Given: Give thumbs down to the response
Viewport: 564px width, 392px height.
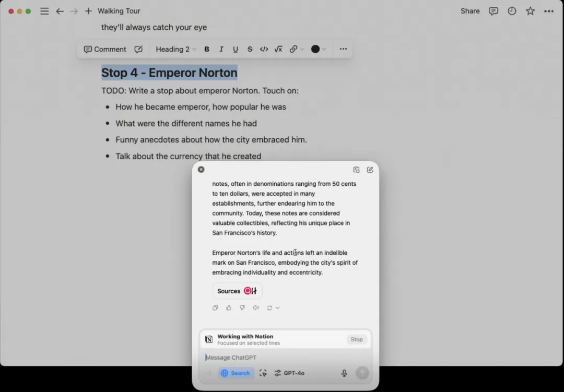Looking at the screenshot, I should 242,308.
